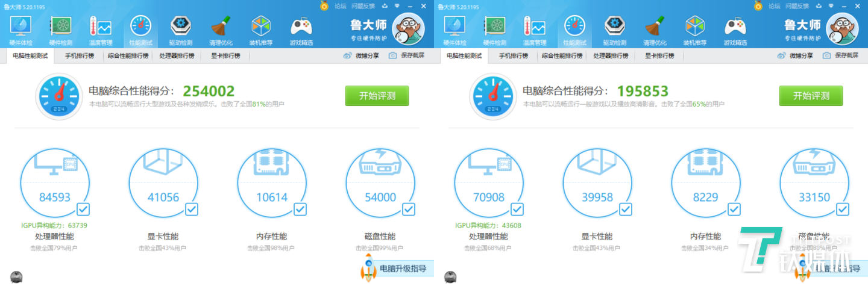This screenshot has width=868, height=289.
Task: Open the title-bar dropdown menu in the 254002-score window
Action: pos(397,6)
